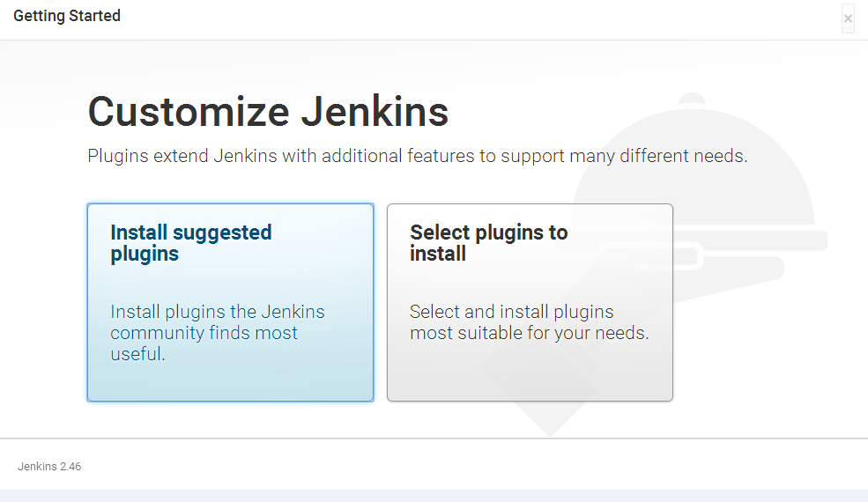
Task: Close the Getting Started dialog
Action: tap(848, 18)
